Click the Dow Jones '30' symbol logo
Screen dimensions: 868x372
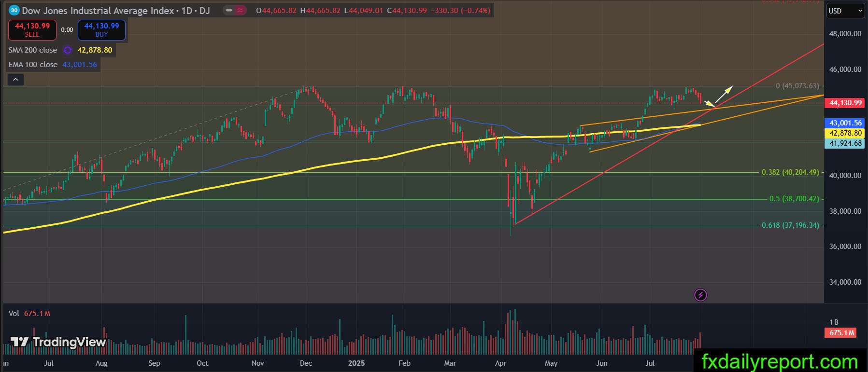tap(14, 10)
